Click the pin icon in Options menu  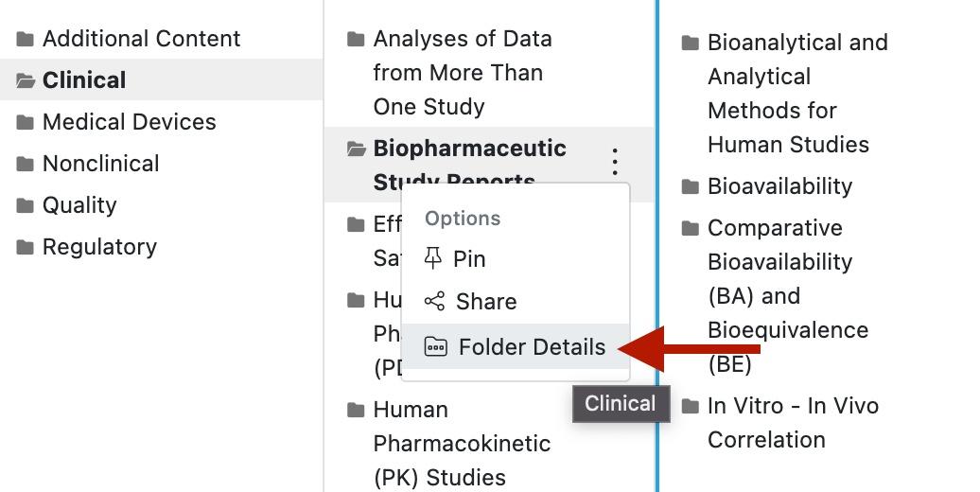pyautogui.click(x=434, y=258)
